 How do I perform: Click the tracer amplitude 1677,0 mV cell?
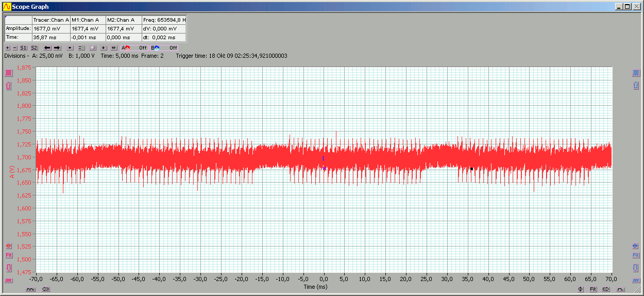(50, 29)
